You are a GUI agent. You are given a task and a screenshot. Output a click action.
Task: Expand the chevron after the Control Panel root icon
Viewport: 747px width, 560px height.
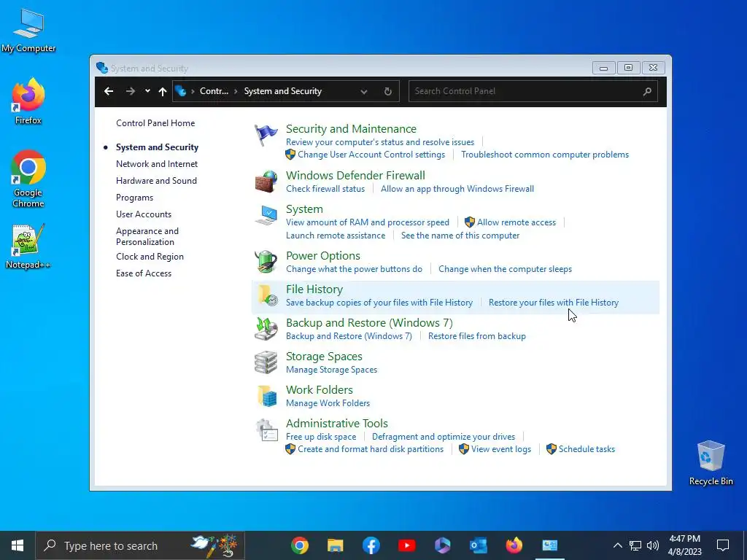point(193,91)
